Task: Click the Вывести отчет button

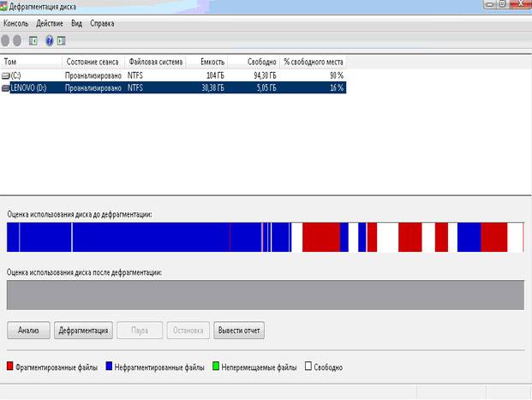Action: coord(239,330)
